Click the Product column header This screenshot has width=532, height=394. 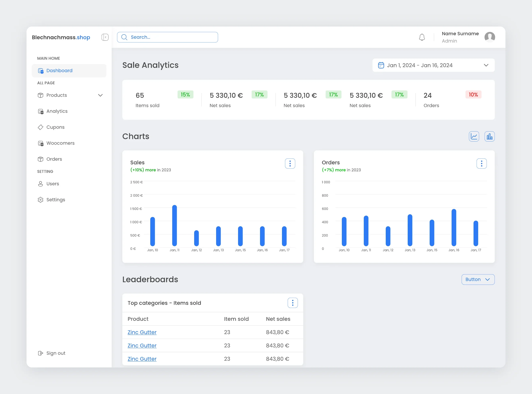pos(138,319)
